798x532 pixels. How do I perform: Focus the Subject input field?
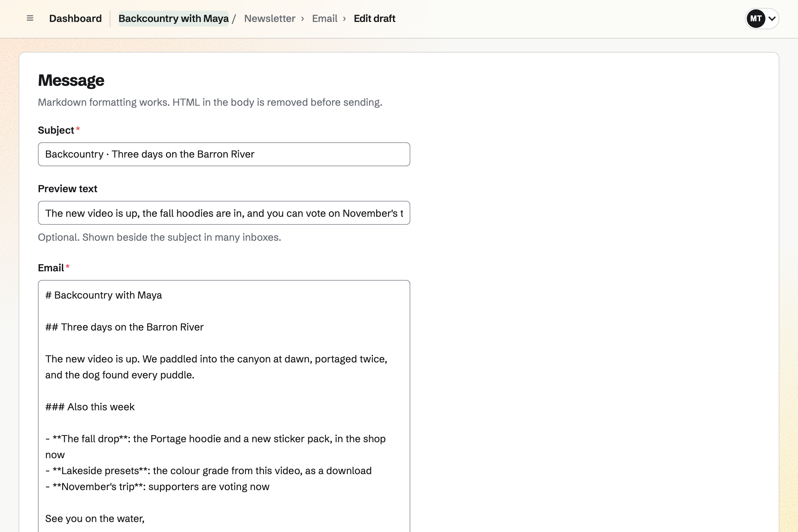point(224,154)
